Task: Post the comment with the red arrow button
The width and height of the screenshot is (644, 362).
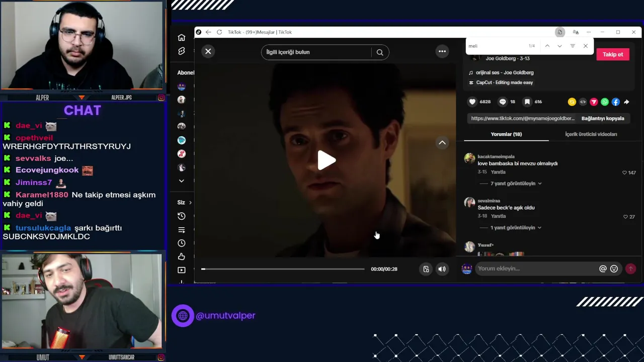Action: pyautogui.click(x=630, y=268)
